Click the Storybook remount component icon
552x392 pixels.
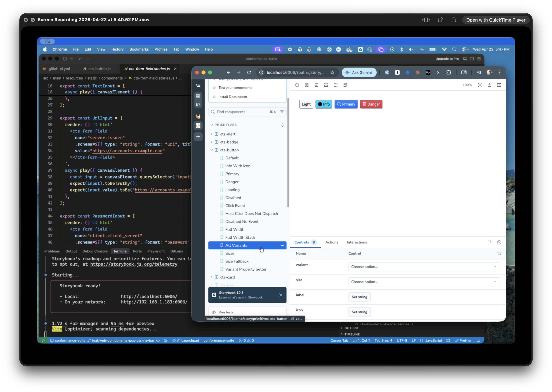[297, 85]
